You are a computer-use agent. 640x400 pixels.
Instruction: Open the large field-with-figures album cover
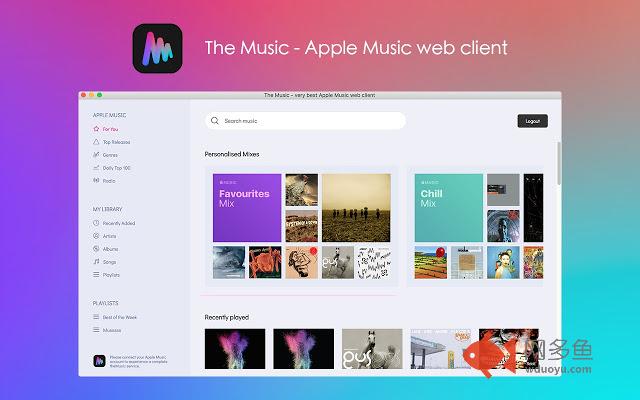356,208
